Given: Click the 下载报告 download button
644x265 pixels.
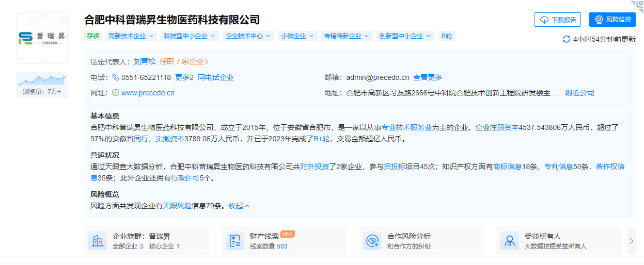Looking at the screenshot, I should tap(558, 20).
